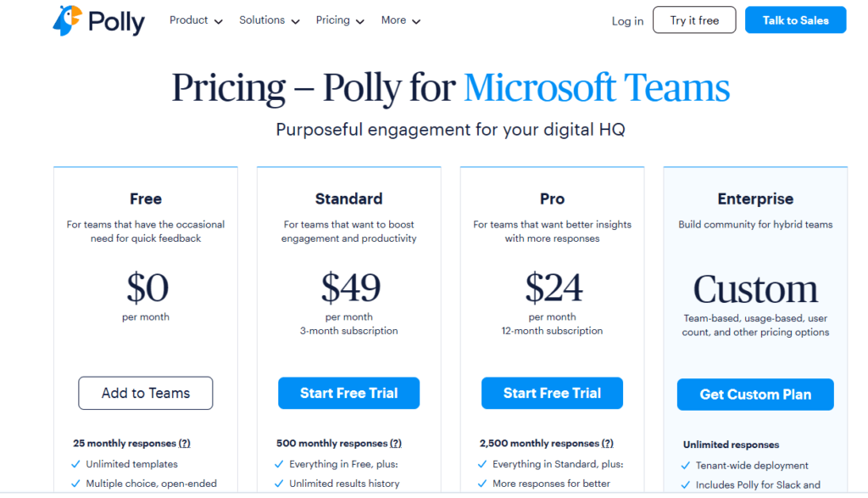This screenshot has width=868, height=498.
Task: Click Talk to Sales
Action: 795,20
